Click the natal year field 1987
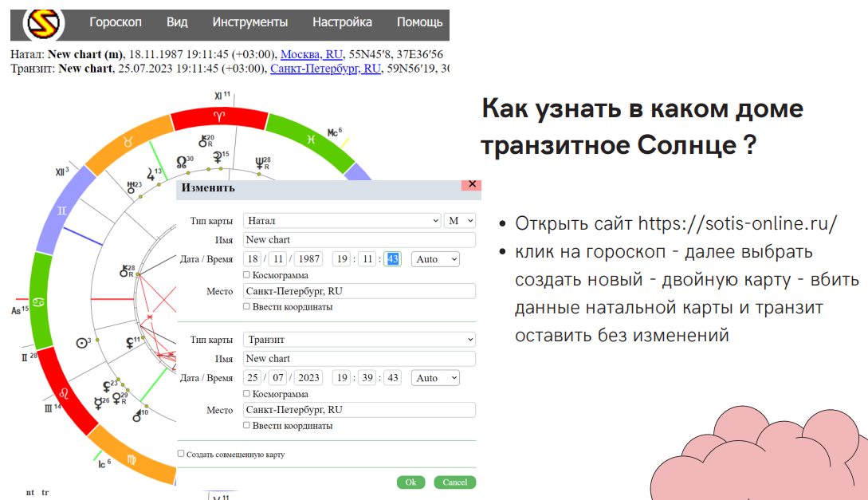Viewport: 868px width, 500px height. click(308, 259)
